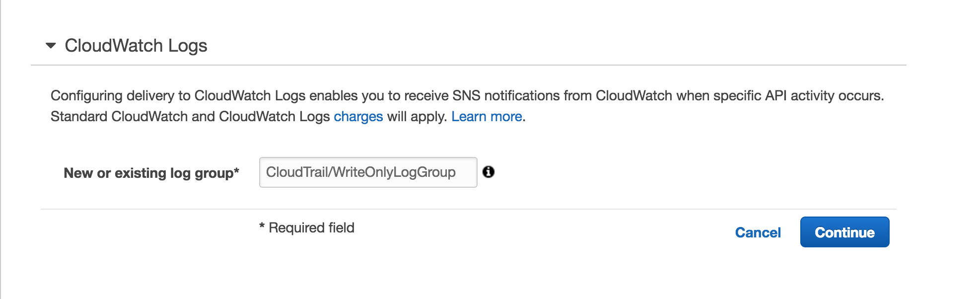The height and width of the screenshot is (299, 980).
Task: Read more about SNS notifications via Learn more
Action: coord(487,116)
